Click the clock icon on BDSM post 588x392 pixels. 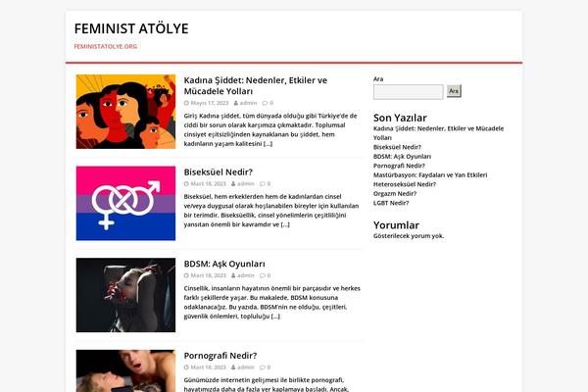[186, 275]
